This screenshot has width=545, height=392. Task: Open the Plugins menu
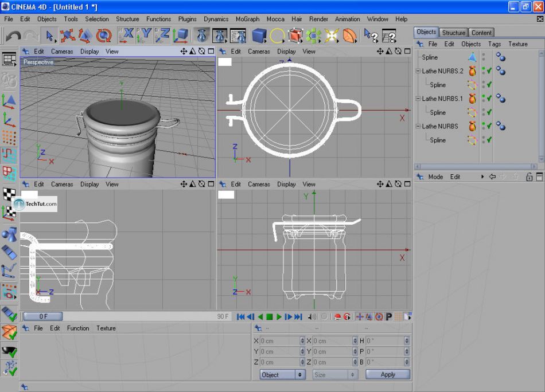pos(188,19)
